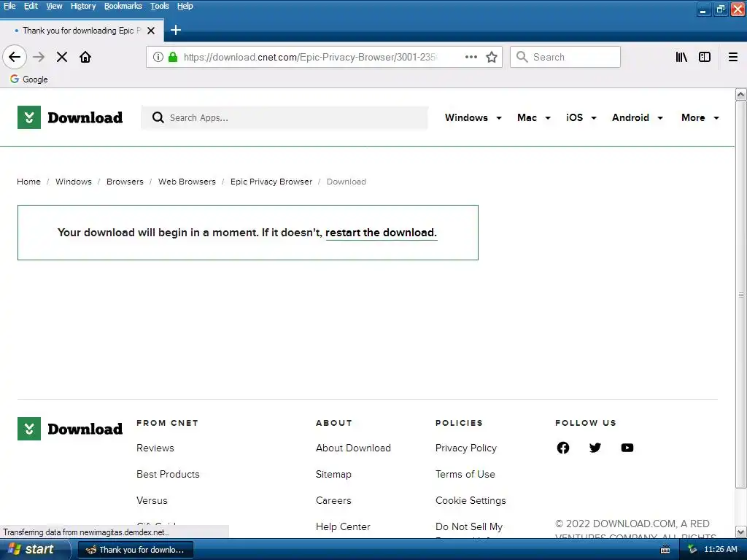Expand the Android platform dropdown
Viewport: 747px width, 560px height.
[x=638, y=117]
